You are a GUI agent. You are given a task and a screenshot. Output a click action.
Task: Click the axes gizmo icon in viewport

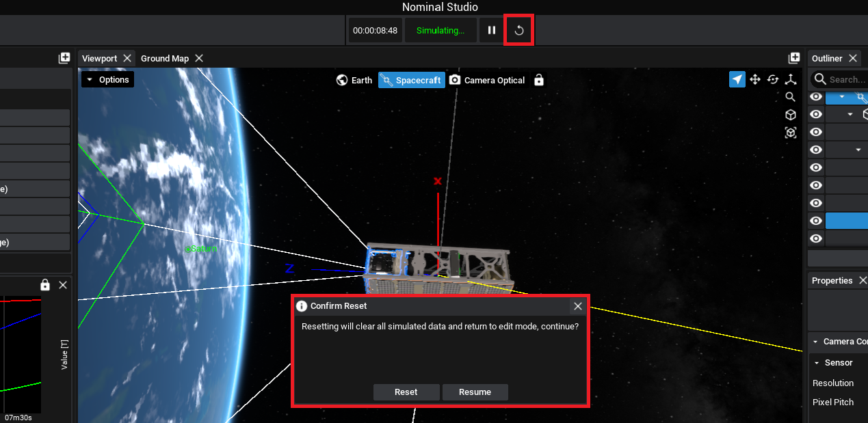pos(791,80)
